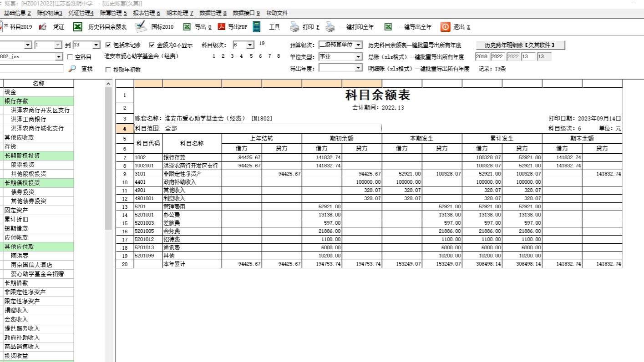Click the 本年累计 total row label
This screenshot has height=362, width=644.
click(192, 264)
